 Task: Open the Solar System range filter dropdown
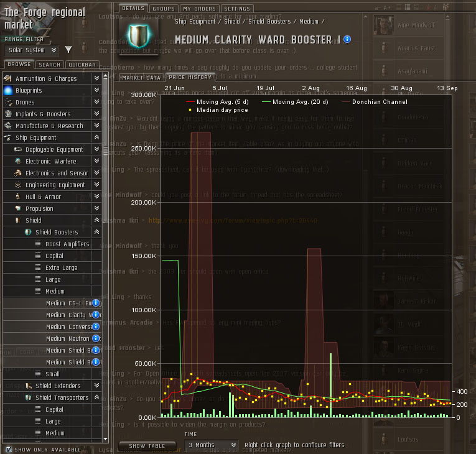31,50
